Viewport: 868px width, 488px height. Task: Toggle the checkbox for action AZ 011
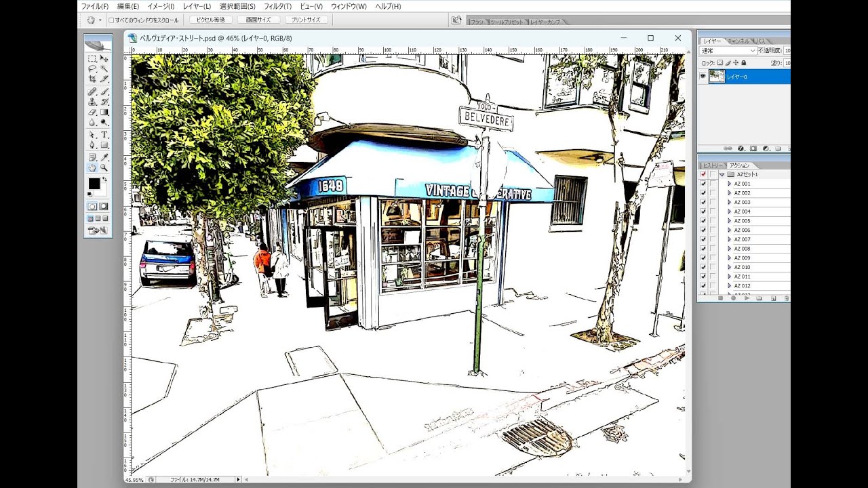pos(703,277)
